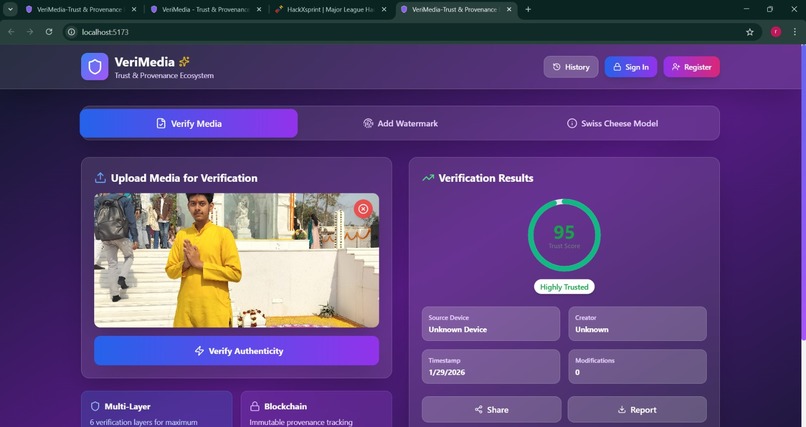The width and height of the screenshot is (806, 427).
Task: Reload the page with browser refresh icon
Action: (x=49, y=32)
